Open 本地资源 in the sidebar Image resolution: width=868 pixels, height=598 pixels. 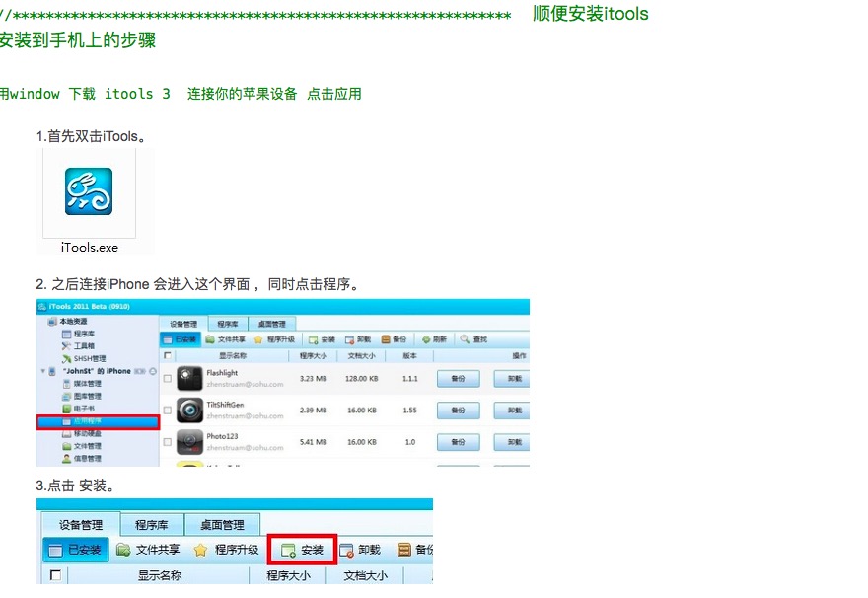(73, 321)
